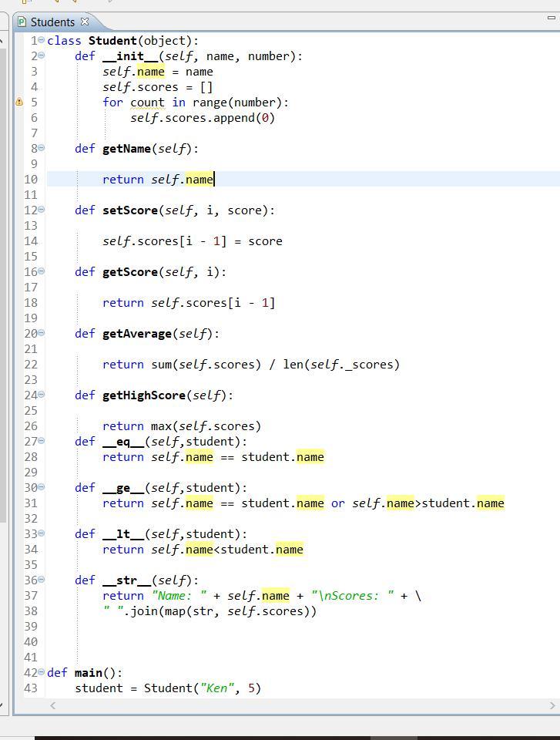Collapse the __eq__ method fold at line 27
The height and width of the screenshot is (740, 560).
pos(42,441)
